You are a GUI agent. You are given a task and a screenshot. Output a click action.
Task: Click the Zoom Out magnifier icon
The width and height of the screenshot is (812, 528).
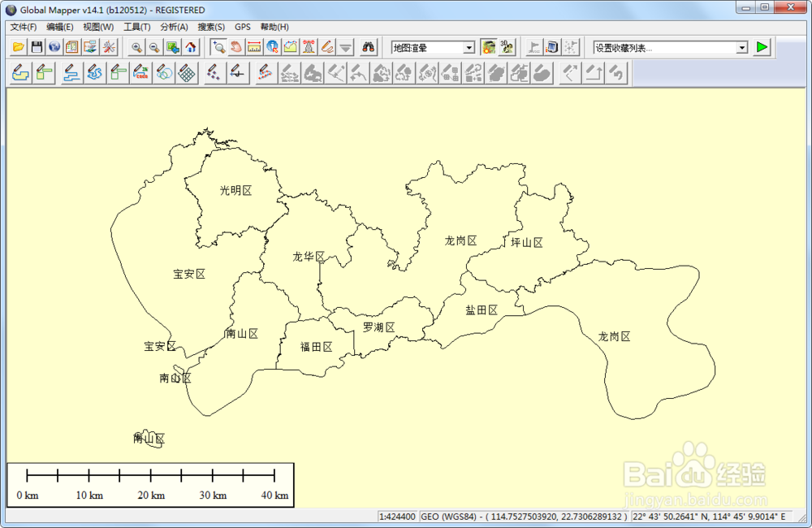click(154, 47)
